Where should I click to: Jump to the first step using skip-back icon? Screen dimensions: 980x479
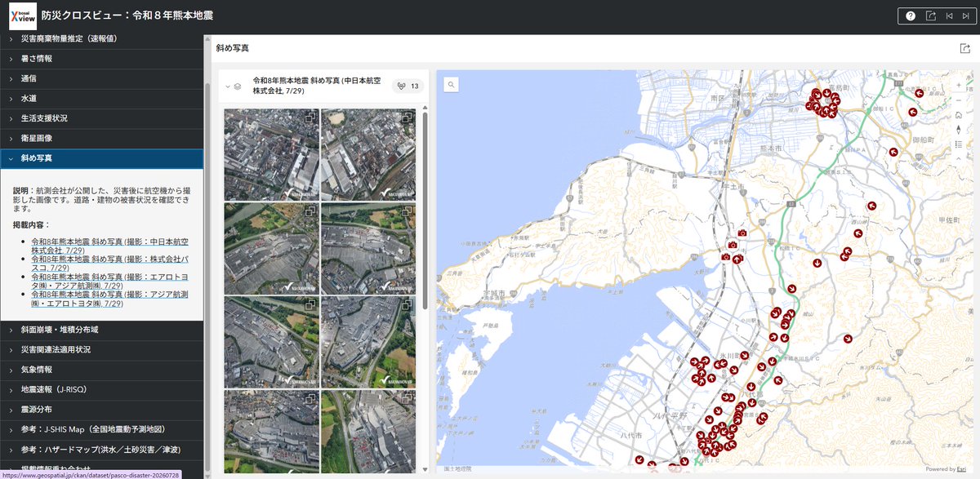pos(950,16)
